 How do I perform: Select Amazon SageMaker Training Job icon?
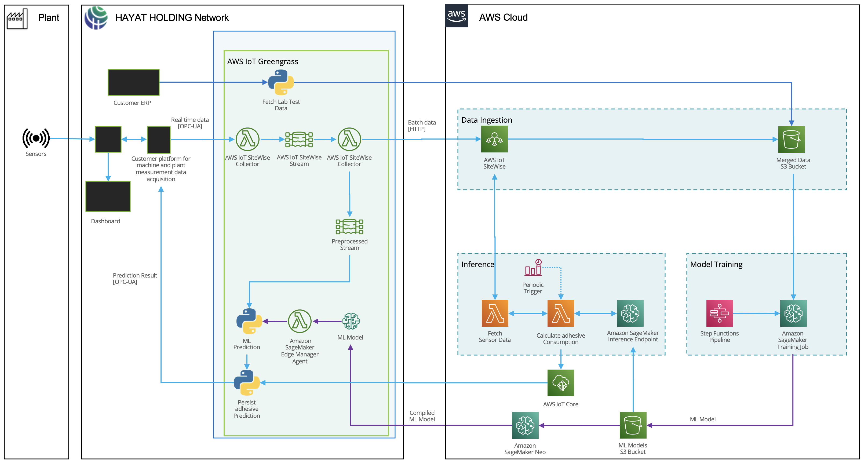pos(793,313)
